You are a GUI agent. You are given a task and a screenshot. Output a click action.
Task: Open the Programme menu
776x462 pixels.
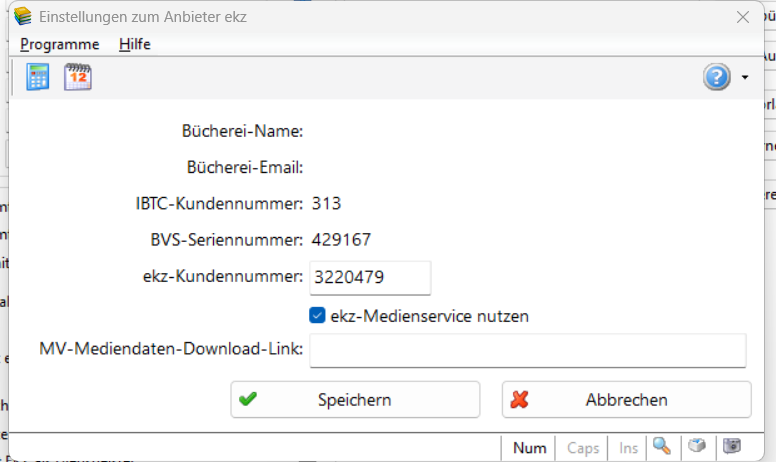(59, 45)
